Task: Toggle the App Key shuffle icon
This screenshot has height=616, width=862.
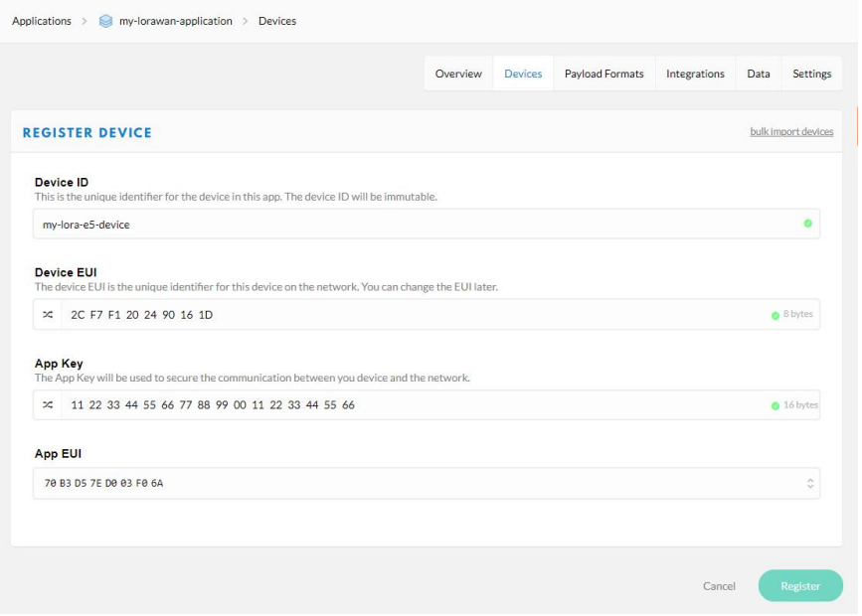Action: pos(48,405)
